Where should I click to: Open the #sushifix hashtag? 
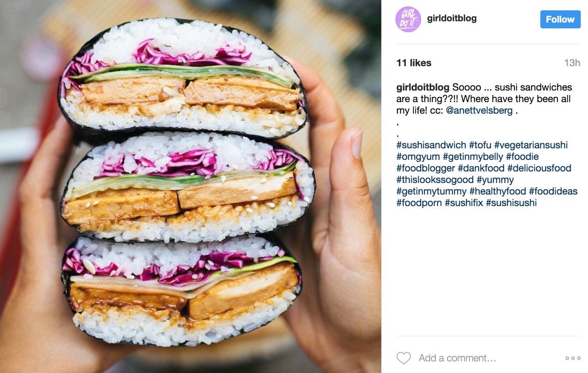coord(464,203)
